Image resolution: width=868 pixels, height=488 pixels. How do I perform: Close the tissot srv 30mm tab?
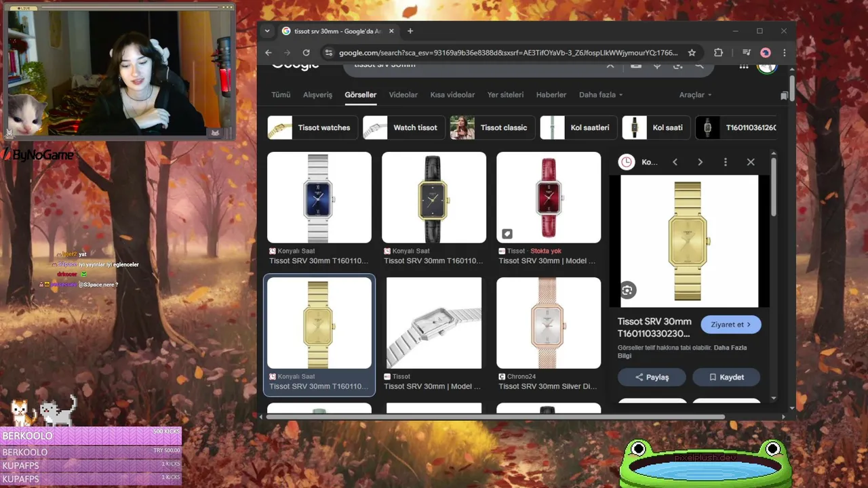point(391,31)
